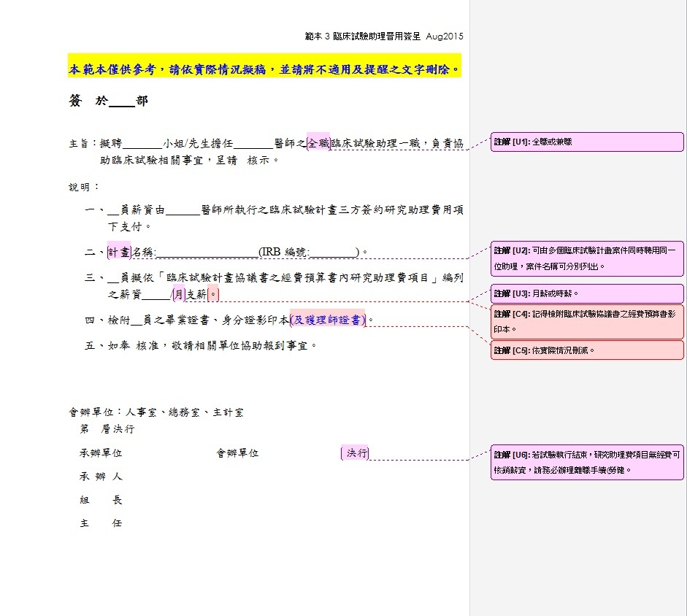Click the 承 辦 人 row label
Viewport: 687px width, 616px height.
tap(101, 477)
